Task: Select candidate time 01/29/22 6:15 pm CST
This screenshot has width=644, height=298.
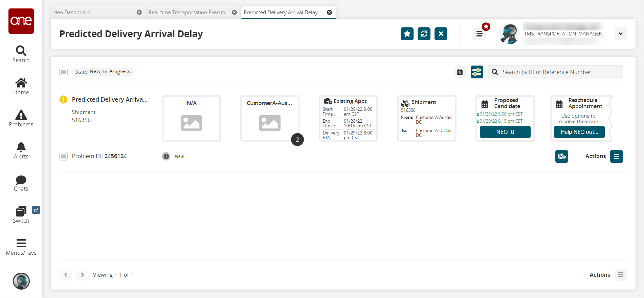Action: click(501, 121)
